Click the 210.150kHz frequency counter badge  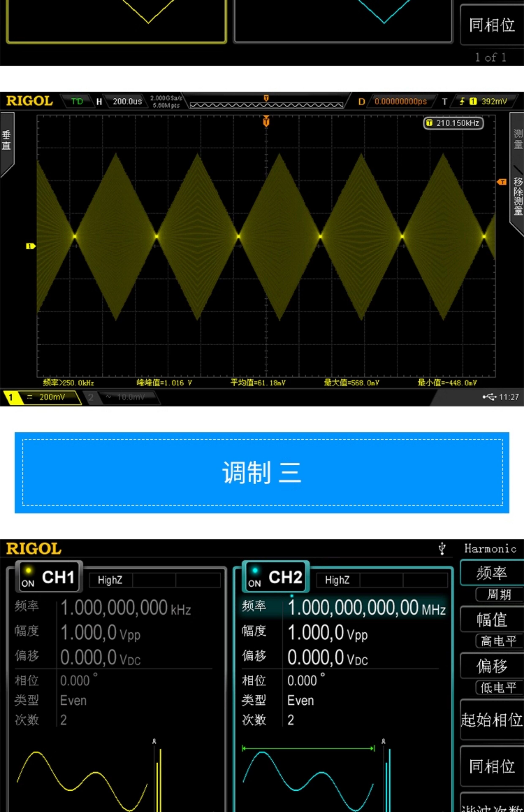point(453,123)
